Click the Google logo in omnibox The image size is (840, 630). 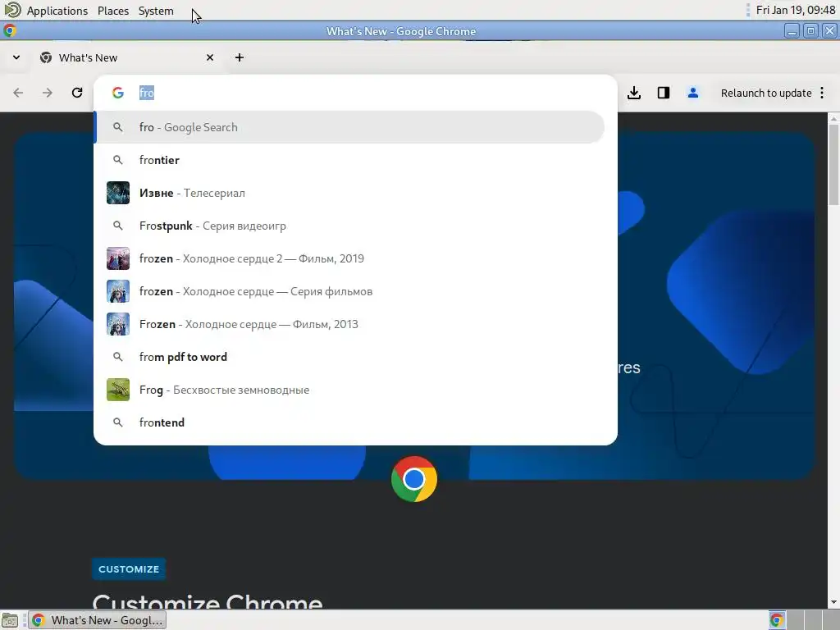click(118, 93)
